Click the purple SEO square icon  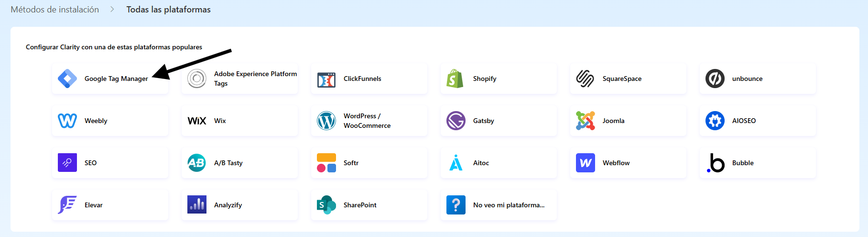click(67, 163)
